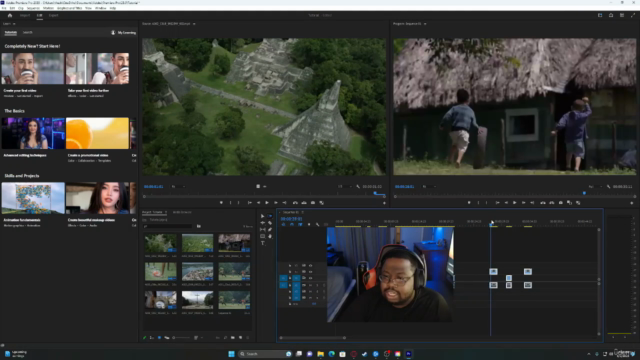This screenshot has height=360, width=640.
Task: Click Extract button in Program monitor
Action: coord(552,202)
